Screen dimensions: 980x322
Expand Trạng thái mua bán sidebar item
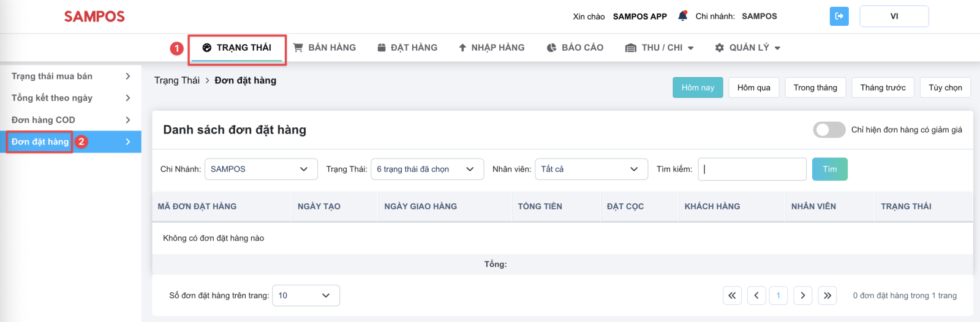pos(70,76)
